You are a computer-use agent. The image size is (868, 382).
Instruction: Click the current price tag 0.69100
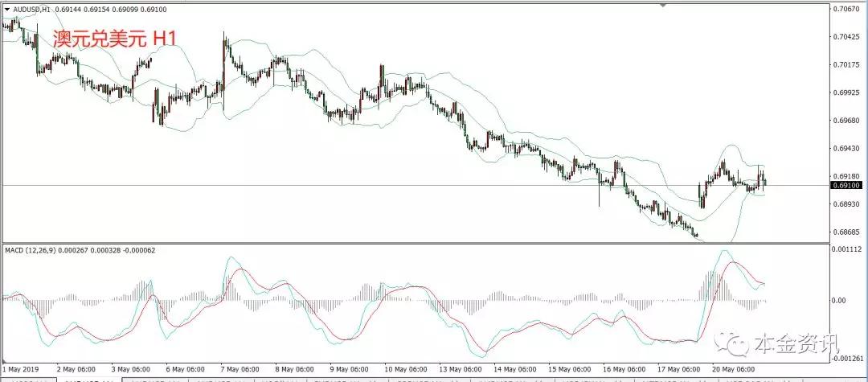[848, 185]
